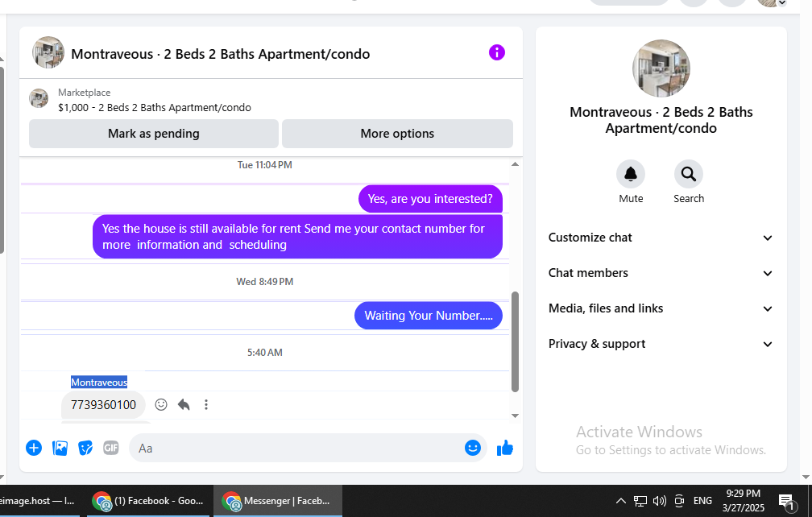Open Windows notification center
The image size is (812, 517).
coord(788,501)
